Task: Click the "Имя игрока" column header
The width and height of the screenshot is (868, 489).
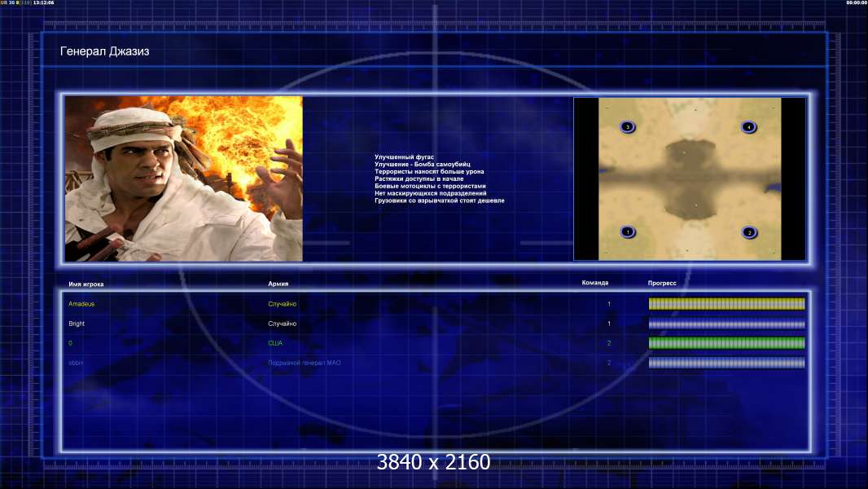Action: point(85,284)
